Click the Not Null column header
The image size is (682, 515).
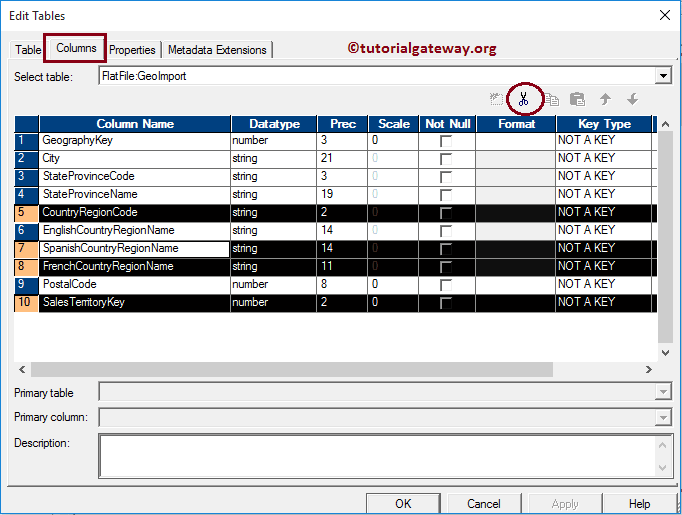coord(448,124)
